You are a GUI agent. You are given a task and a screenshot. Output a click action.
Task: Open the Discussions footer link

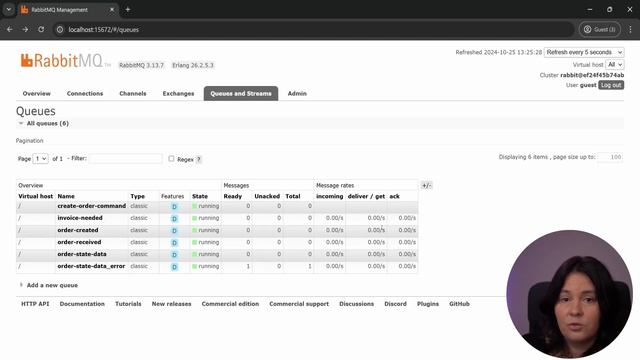356,304
